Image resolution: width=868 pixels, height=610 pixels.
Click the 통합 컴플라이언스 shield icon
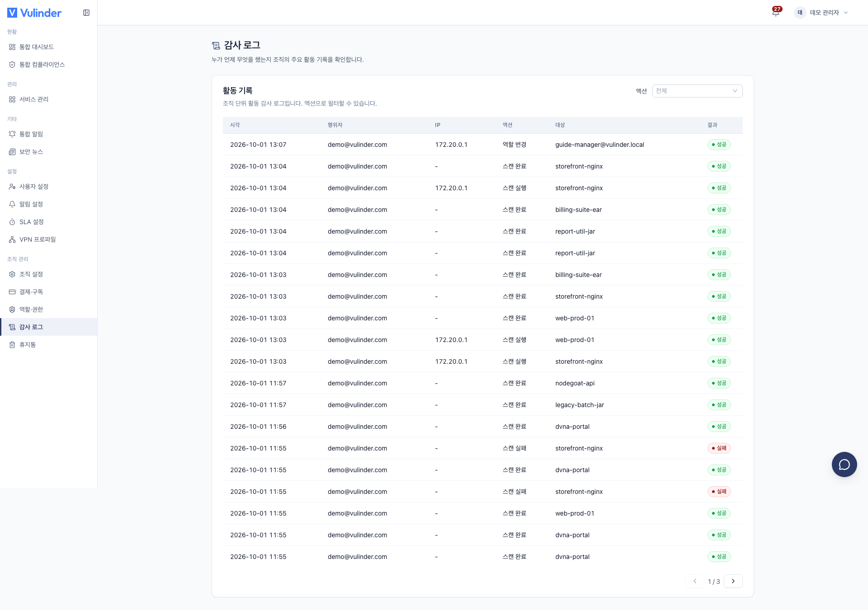12,65
